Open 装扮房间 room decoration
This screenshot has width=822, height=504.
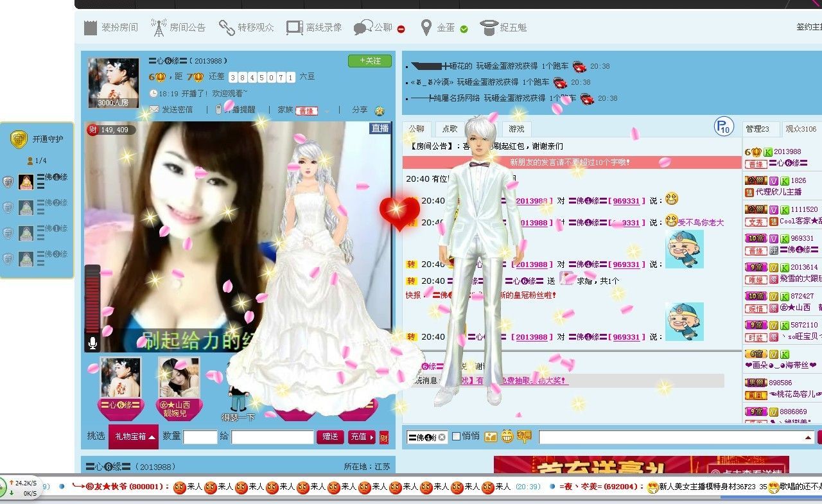coord(110,28)
